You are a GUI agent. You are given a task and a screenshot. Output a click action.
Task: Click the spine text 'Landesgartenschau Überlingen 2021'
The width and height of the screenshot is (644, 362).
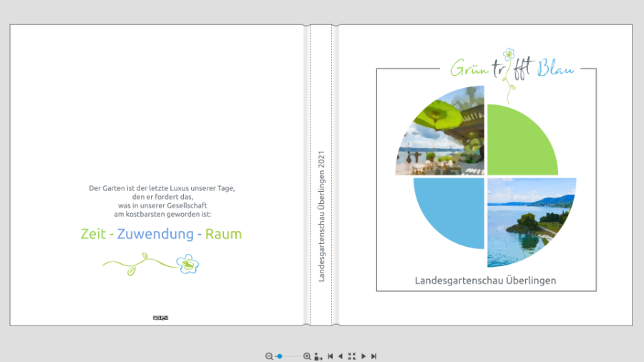[321, 216]
